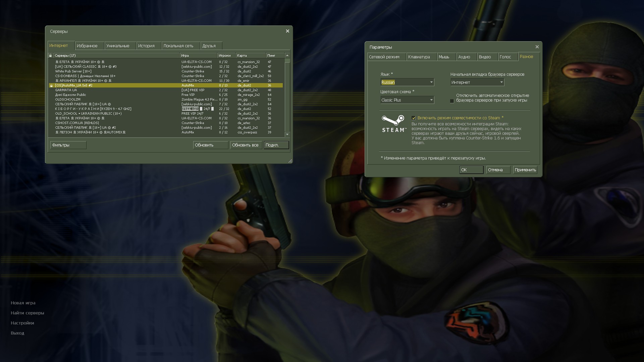Select the К І Б О Р Г И - У К Р А Ї Н И [RYZEN 9 - 4.7 GHZ] server
This screenshot has width=644, height=362.
point(166,109)
